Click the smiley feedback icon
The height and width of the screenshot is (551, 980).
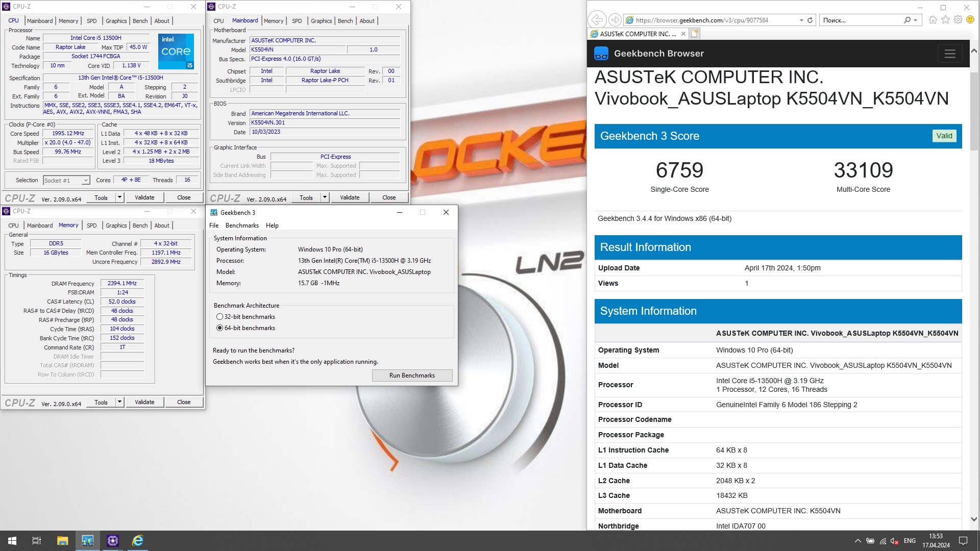[x=970, y=20]
